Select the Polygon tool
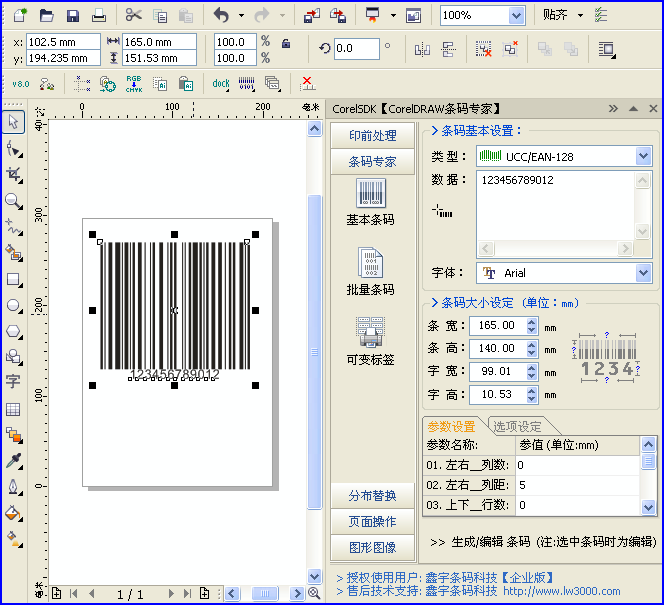 14,332
